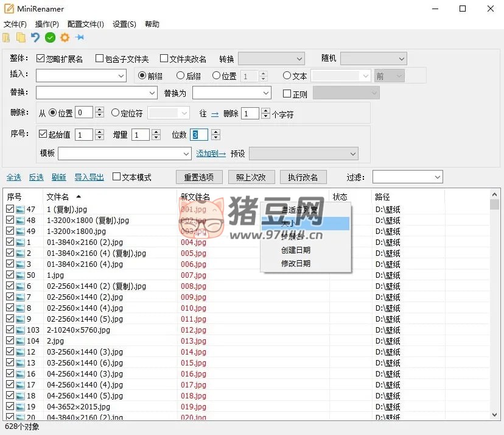Enable the 包含子文件夹 checkbox

[x=99, y=59]
